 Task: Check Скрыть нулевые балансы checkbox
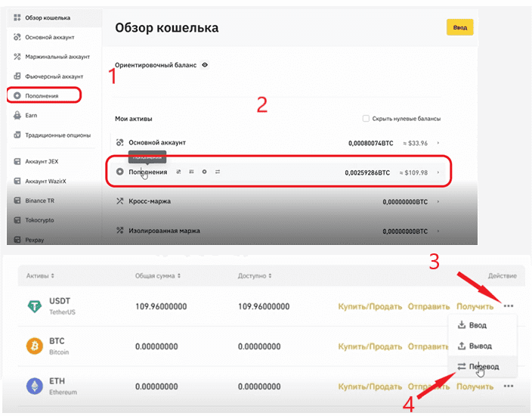point(366,119)
